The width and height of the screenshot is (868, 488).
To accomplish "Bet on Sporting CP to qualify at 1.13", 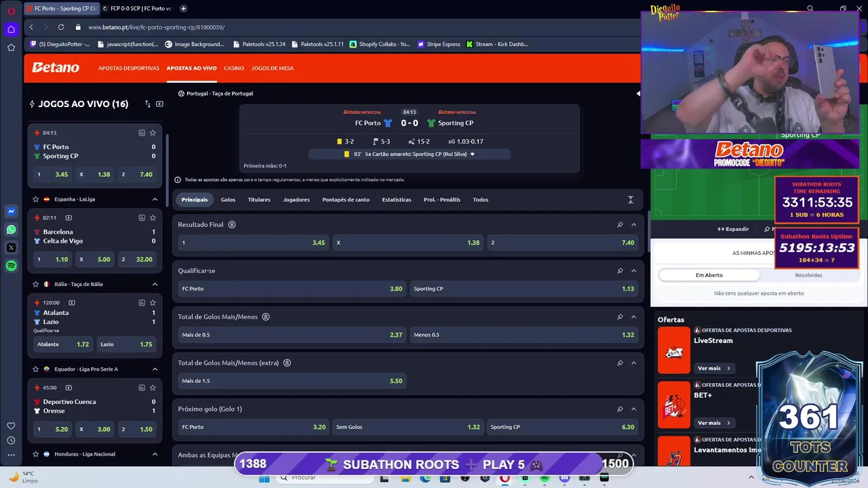I will [x=524, y=289].
